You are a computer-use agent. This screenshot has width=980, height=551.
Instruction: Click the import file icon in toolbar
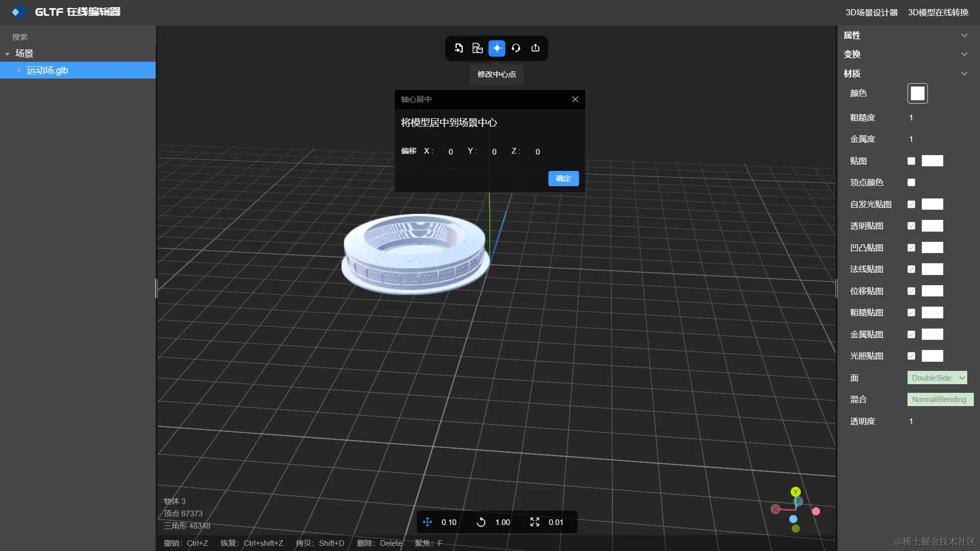point(459,48)
